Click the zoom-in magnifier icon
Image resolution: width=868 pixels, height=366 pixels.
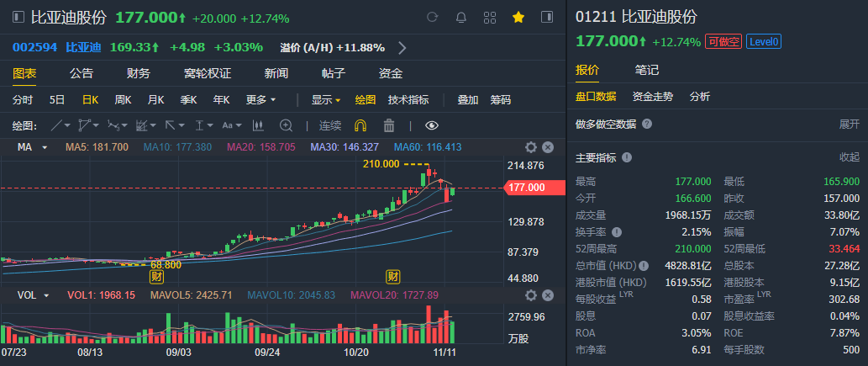pos(287,126)
